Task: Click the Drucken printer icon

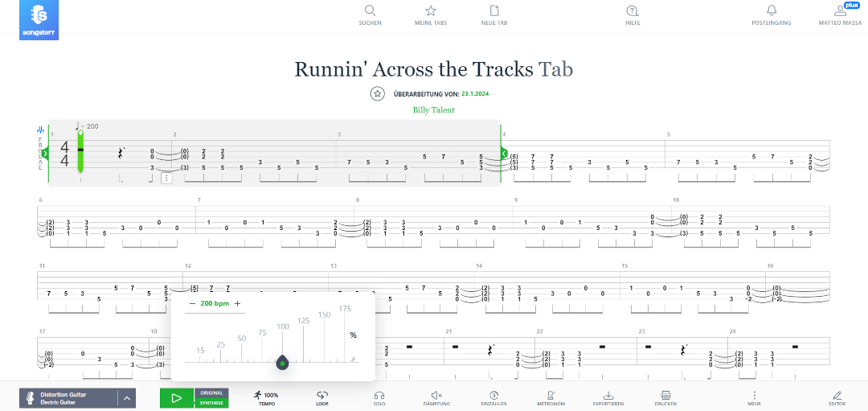Action: click(x=665, y=396)
